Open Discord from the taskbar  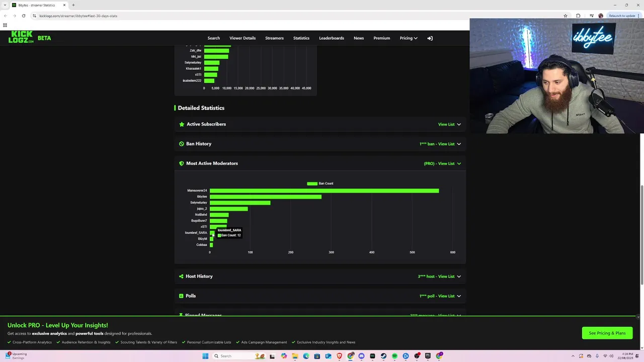[x=361, y=356]
